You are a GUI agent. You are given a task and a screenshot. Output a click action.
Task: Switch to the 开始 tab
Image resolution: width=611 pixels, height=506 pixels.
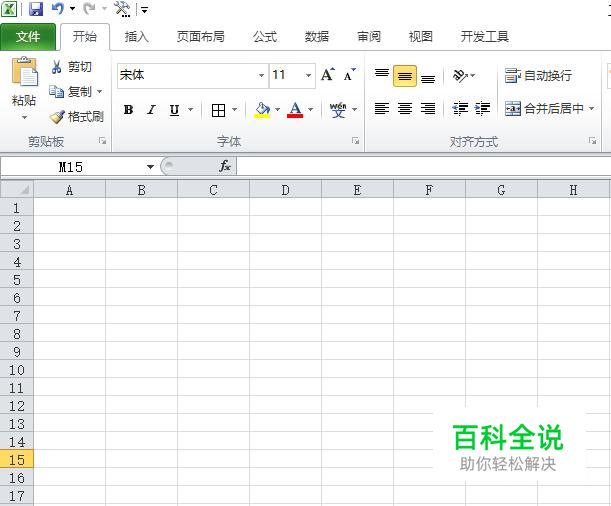point(85,37)
